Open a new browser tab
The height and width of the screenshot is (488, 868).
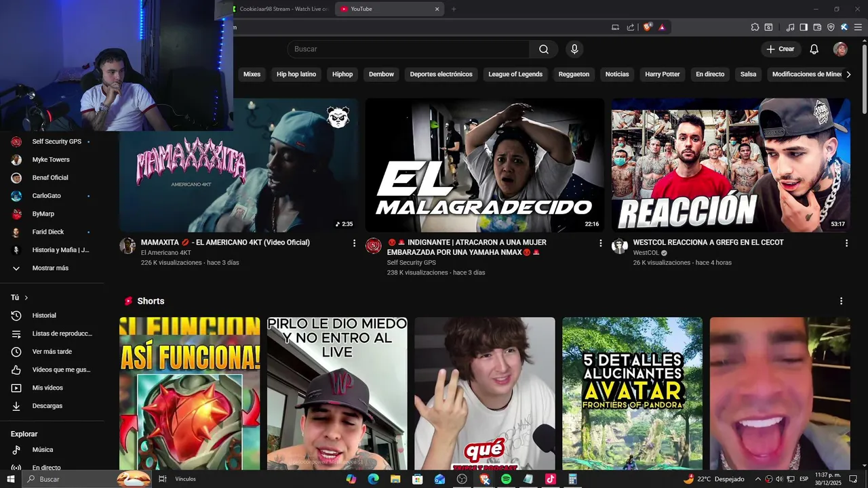coord(454,9)
